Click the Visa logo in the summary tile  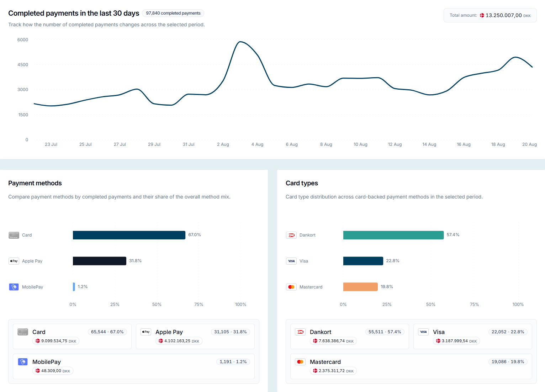coord(423,332)
